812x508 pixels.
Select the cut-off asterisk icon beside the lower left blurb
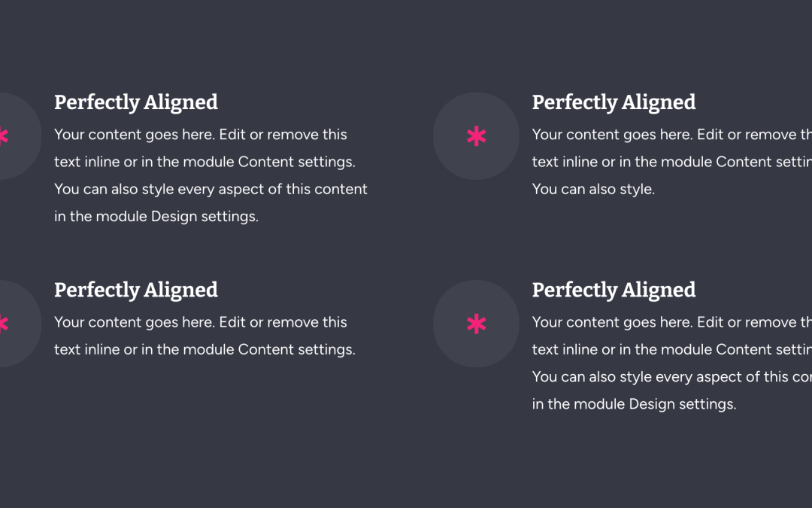(x=4, y=324)
